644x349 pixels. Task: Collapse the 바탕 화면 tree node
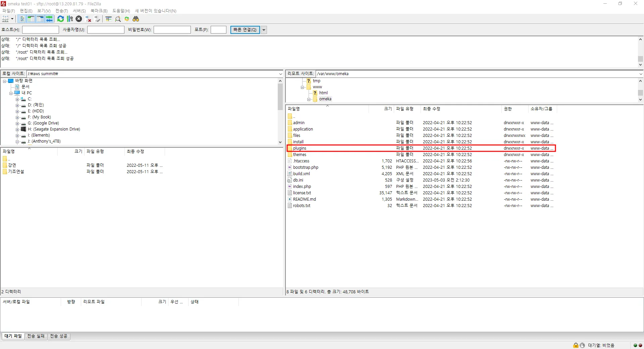tap(5, 81)
